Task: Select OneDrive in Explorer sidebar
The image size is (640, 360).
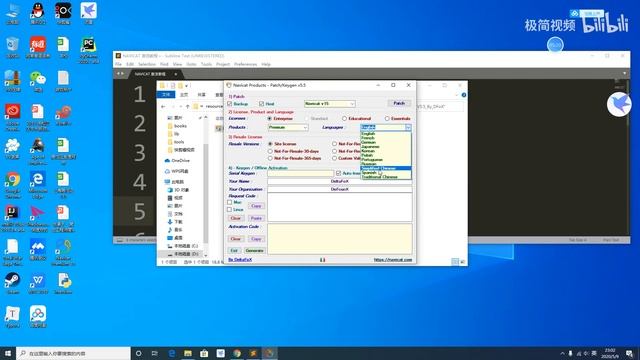Action: tap(177, 161)
